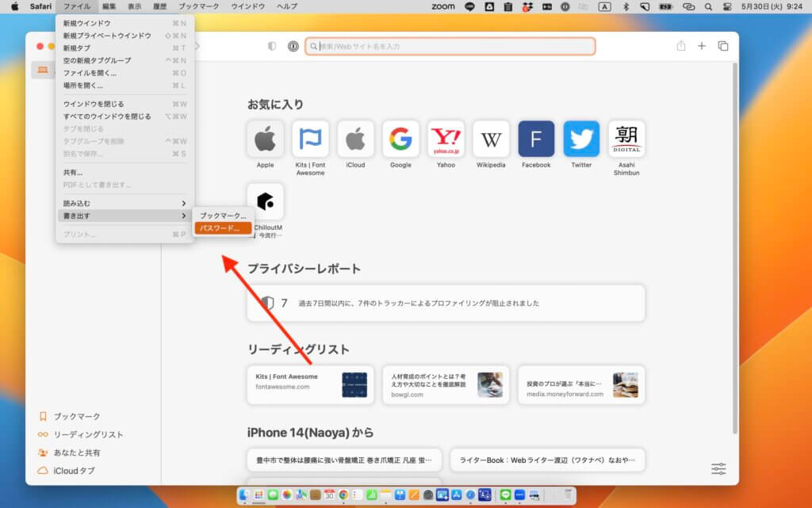Open Chrome in the Dock
Screen dimensions: 812x508
point(343,495)
